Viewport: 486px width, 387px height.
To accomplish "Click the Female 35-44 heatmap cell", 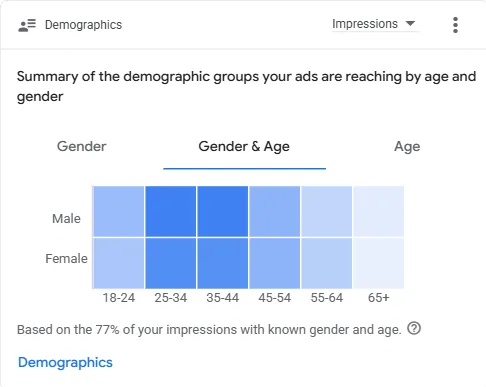I will [x=223, y=263].
